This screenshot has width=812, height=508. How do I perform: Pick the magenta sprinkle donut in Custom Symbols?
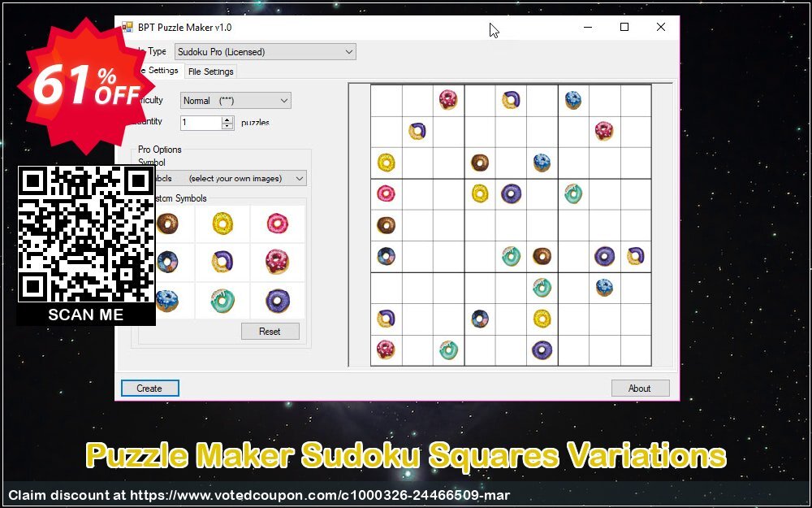pyautogui.click(x=278, y=262)
